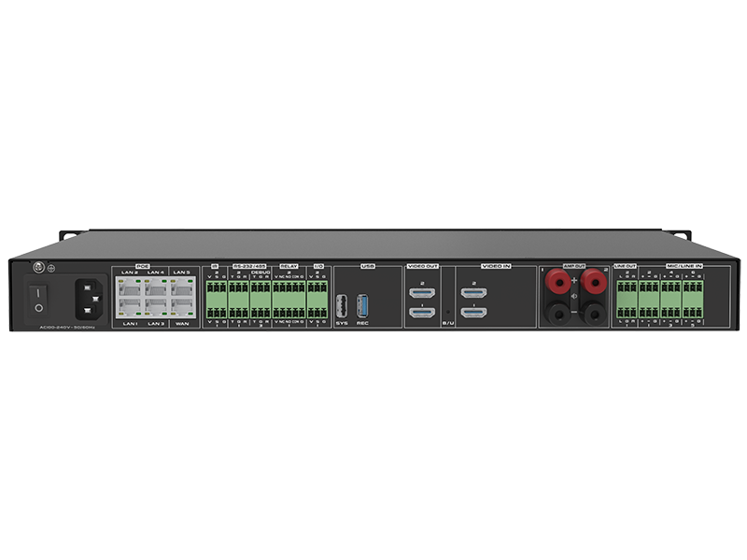This screenshot has width=747, height=560.
Task: Click the MIC/LINE IN label
Action: click(685, 266)
